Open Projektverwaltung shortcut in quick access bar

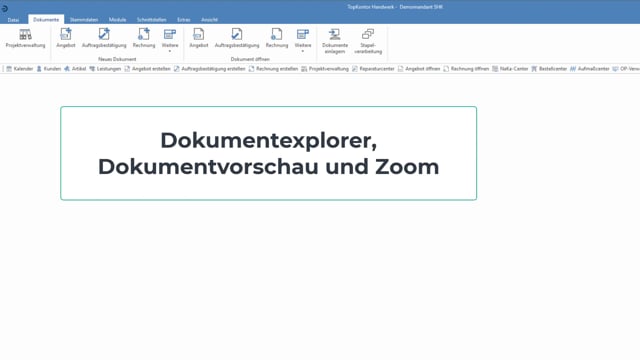[x=325, y=69]
